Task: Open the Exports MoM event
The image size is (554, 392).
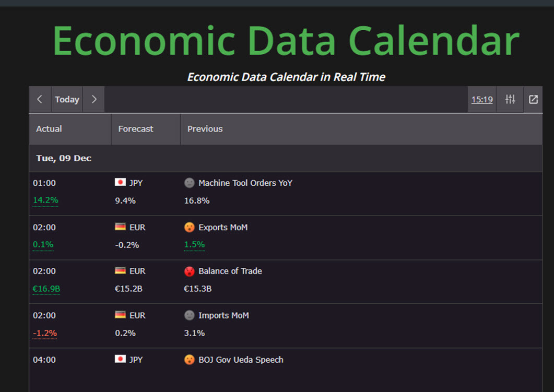Action: point(223,227)
